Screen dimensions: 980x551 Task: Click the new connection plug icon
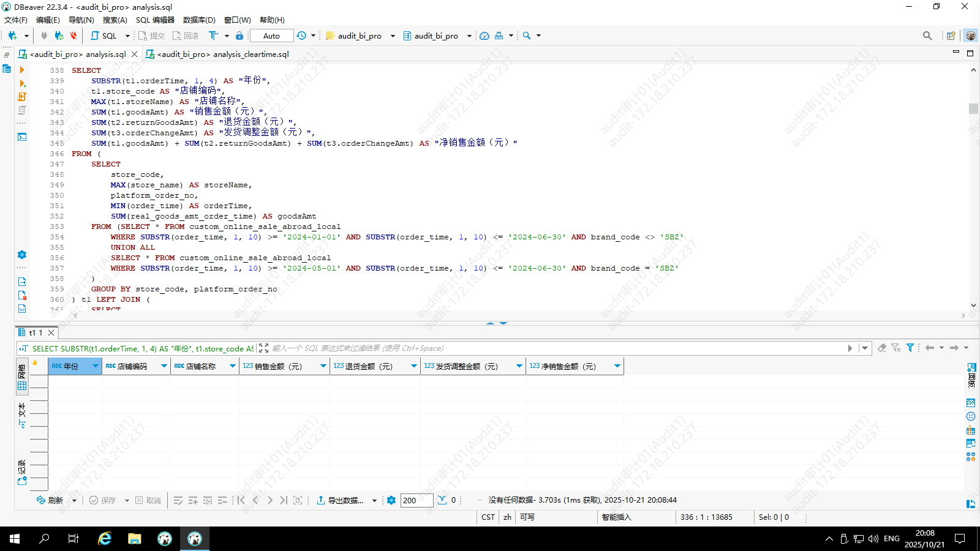coord(12,36)
